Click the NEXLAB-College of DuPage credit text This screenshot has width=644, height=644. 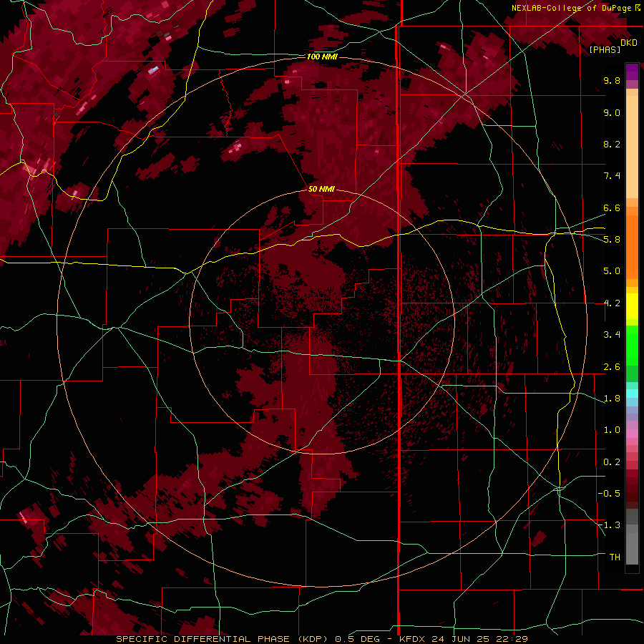(572, 8)
